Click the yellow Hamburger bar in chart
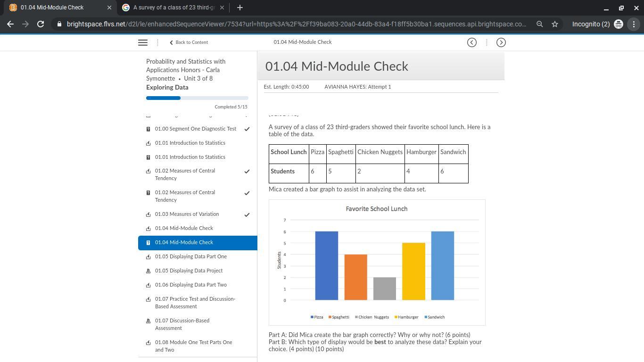The image size is (644, 362). [413, 271]
